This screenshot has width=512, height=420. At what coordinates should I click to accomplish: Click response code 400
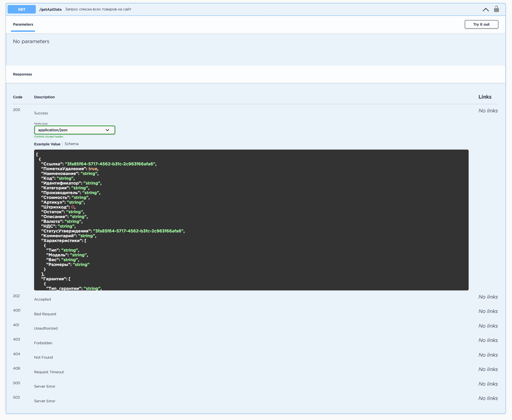(x=17, y=310)
